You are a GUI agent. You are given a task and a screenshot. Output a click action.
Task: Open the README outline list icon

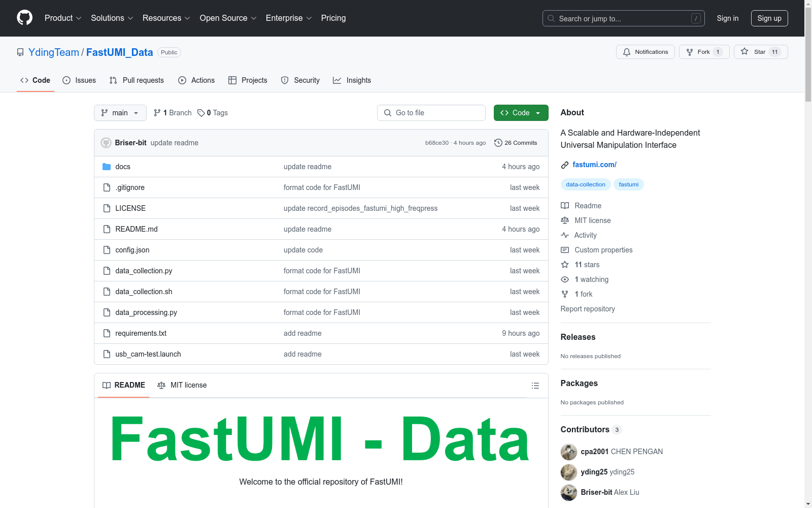(x=535, y=386)
